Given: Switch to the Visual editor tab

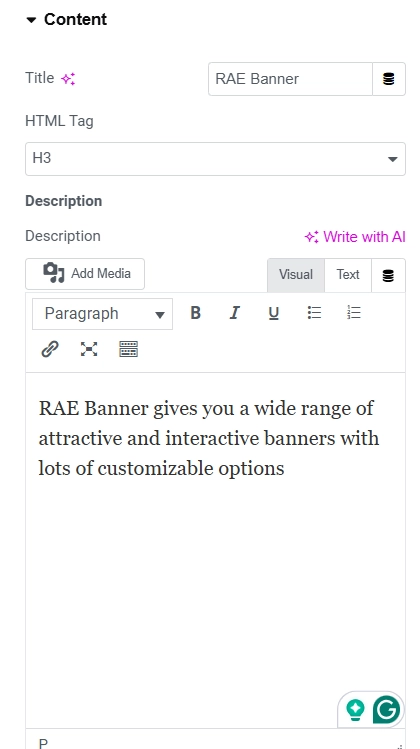Looking at the screenshot, I should [x=296, y=275].
